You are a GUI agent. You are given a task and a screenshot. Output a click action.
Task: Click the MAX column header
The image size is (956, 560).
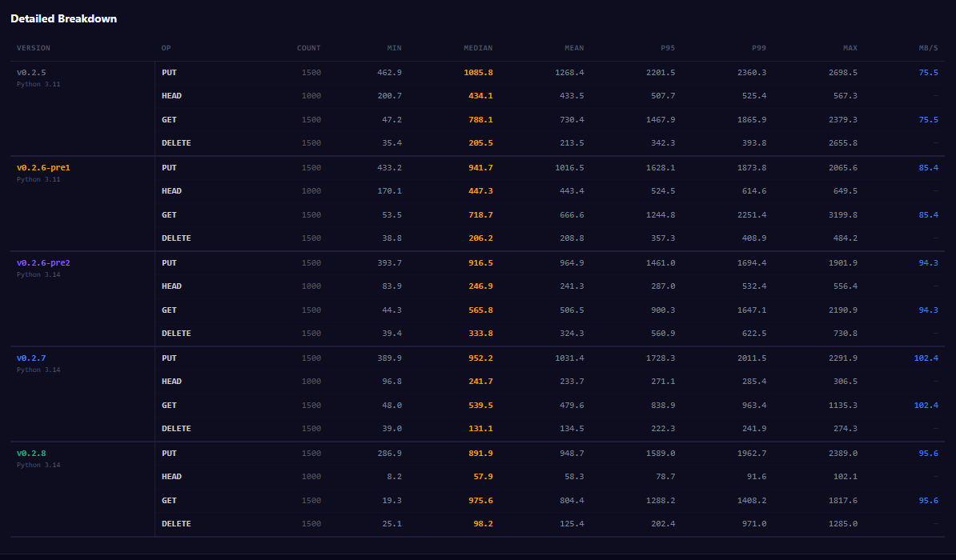pyautogui.click(x=850, y=48)
